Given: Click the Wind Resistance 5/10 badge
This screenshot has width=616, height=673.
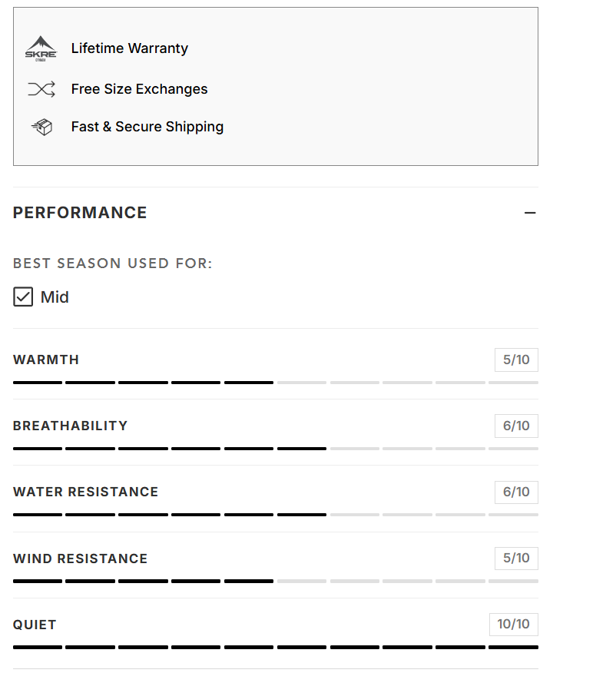Looking at the screenshot, I should [516, 558].
